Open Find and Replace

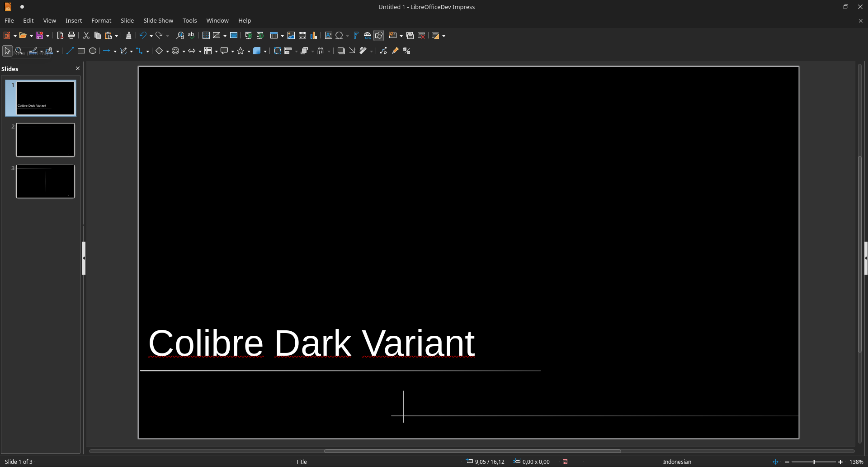(x=180, y=36)
